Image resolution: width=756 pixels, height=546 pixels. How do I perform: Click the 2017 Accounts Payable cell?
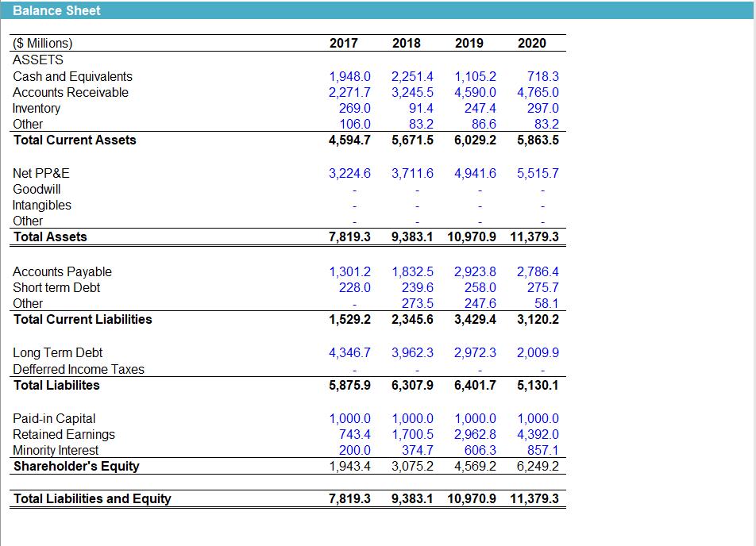tap(349, 271)
